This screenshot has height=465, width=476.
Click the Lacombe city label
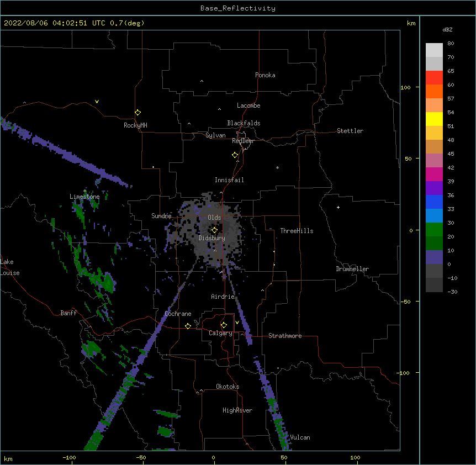pyautogui.click(x=248, y=105)
